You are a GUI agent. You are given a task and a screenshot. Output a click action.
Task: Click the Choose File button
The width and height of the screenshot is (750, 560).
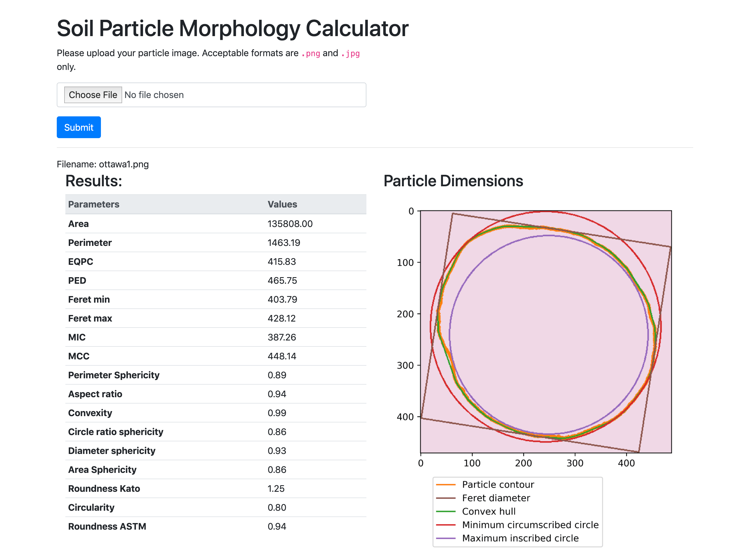[x=93, y=95]
